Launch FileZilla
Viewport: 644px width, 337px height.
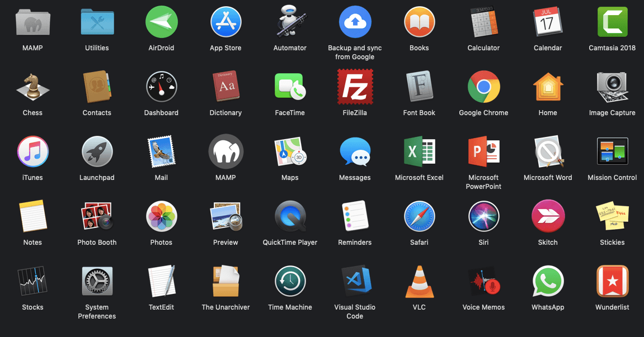pyautogui.click(x=355, y=87)
